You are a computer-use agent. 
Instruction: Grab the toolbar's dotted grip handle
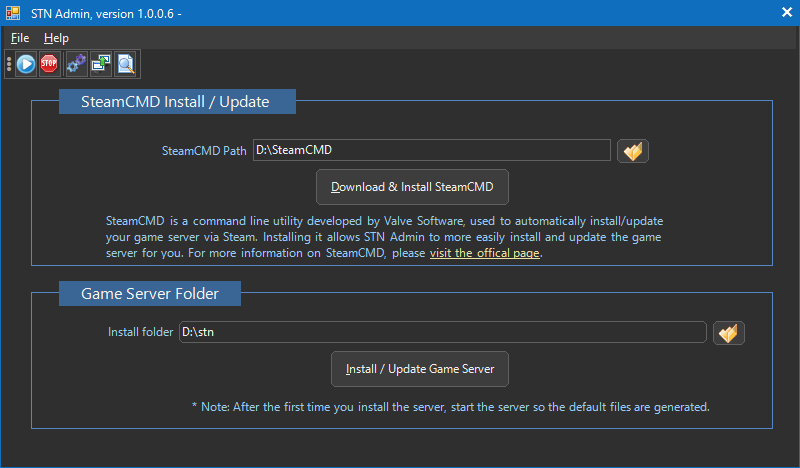point(9,64)
